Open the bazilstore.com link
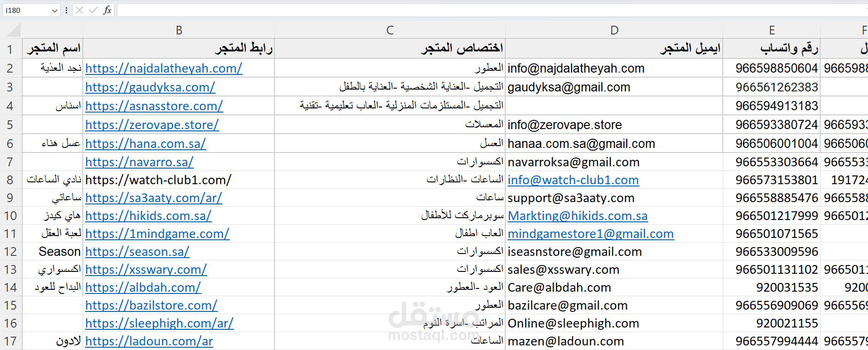The image size is (868, 350). pos(151,305)
